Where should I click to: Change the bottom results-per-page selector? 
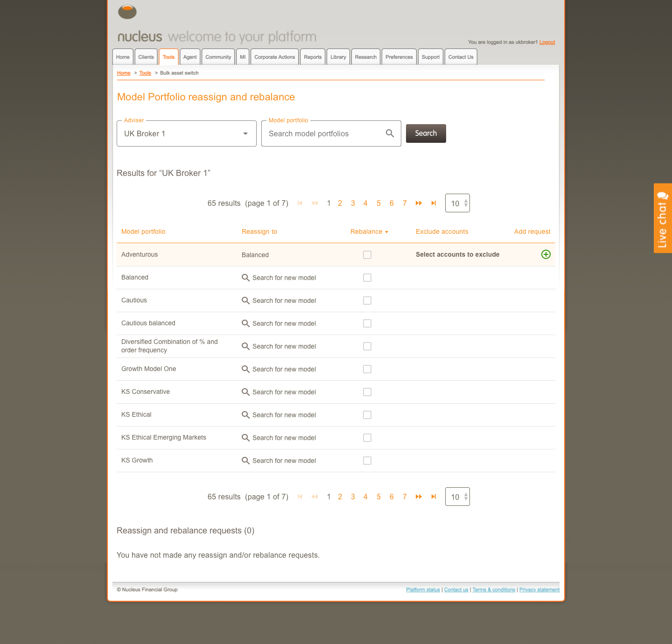pyautogui.click(x=457, y=497)
